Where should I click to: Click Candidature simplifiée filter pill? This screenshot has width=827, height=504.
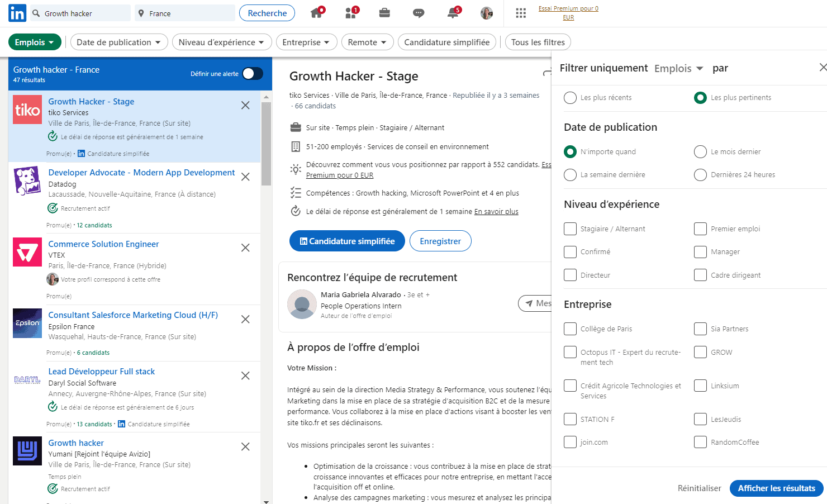tap(447, 42)
